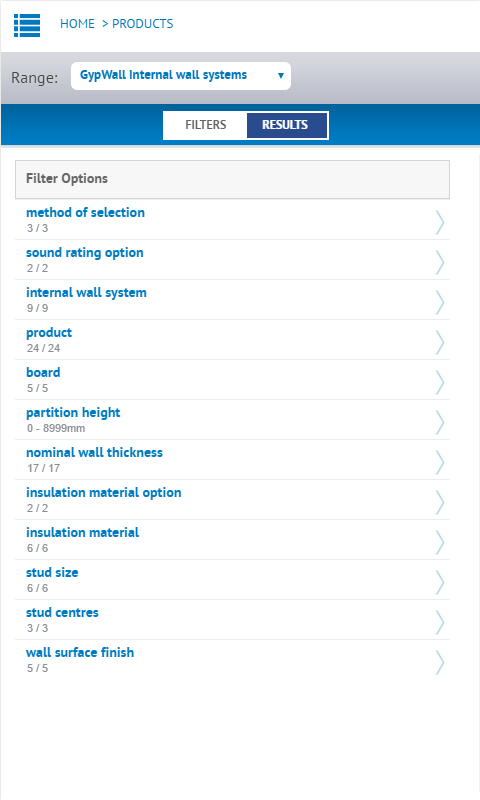Expand the insulation material option filter
Viewport: 480px width, 800px height.
[x=233, y=499]
